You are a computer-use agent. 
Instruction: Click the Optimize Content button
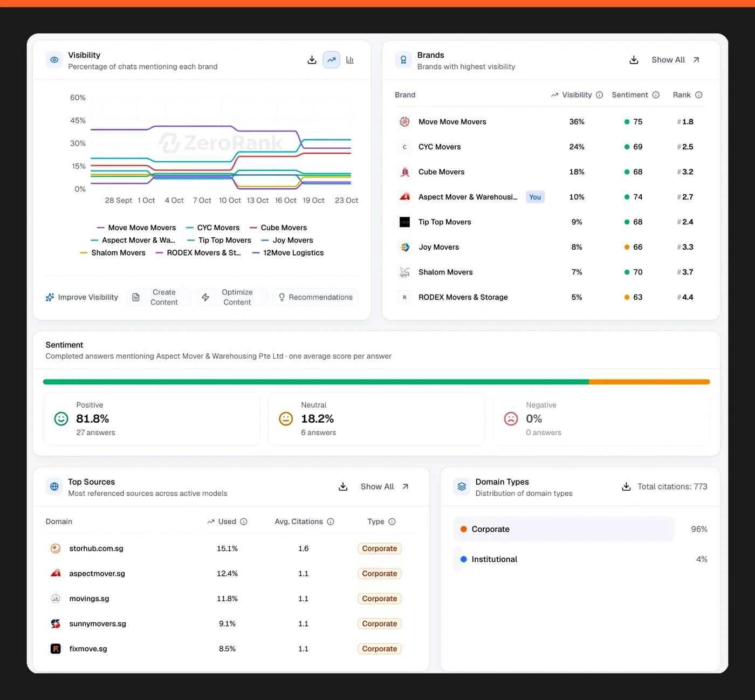(231, 297)
